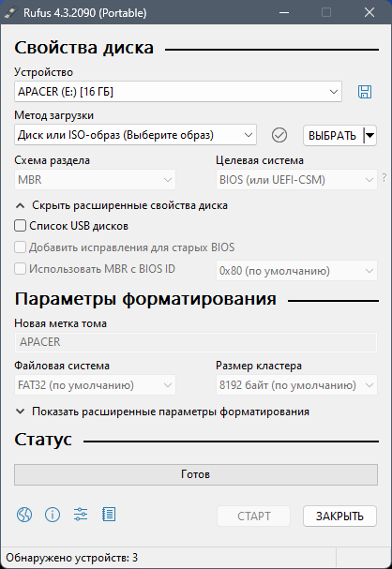Open language selection globe icon
The image size is (392, 569).
click(24, 515)
